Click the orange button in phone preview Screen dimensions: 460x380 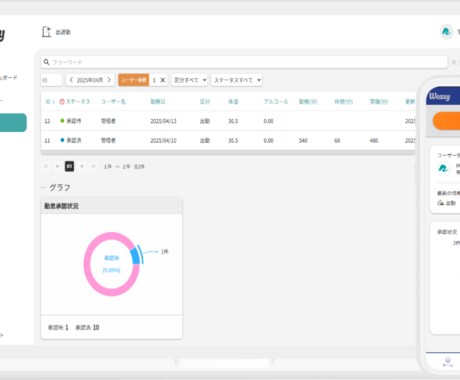tap(446, 121)
